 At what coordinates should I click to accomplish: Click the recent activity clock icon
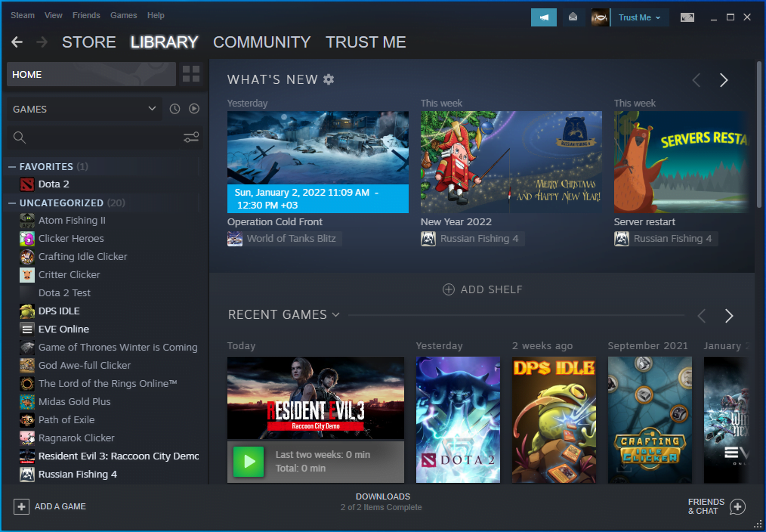pyautogui.click(x=175, y=109)
